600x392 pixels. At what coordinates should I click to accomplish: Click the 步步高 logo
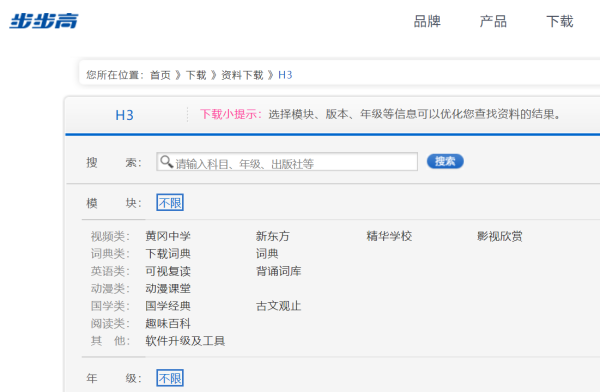44,21
